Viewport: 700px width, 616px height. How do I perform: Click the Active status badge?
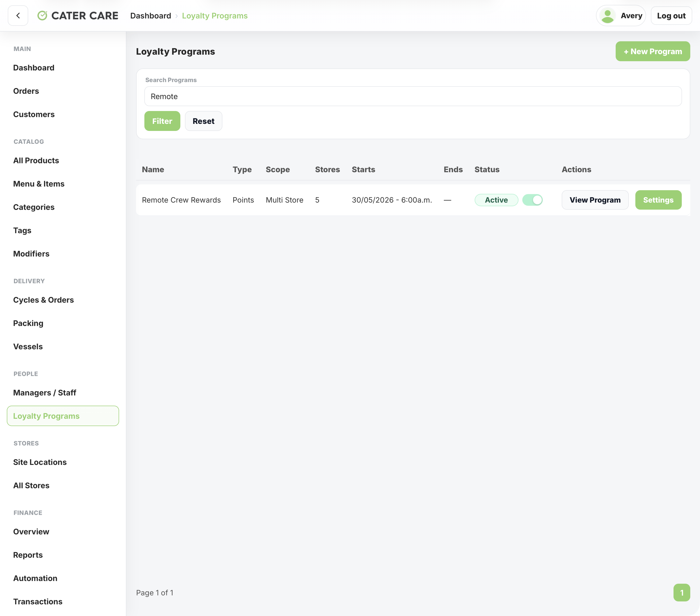496,200
